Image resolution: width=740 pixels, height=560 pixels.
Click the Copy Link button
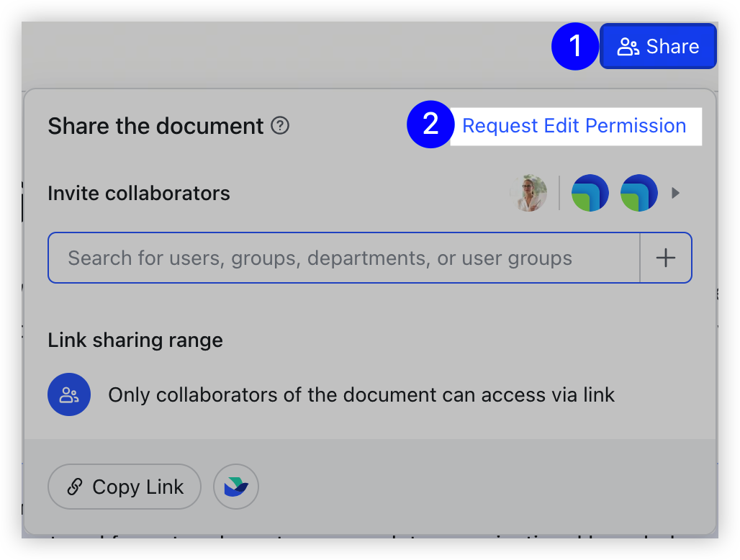pos(124,487)
